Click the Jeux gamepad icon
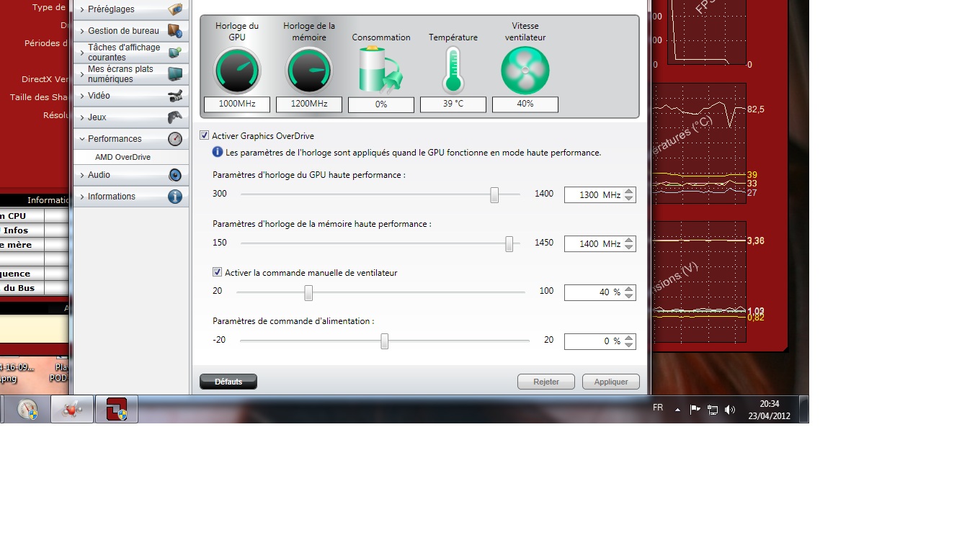Image resolution: width=980 pixels, height=553 pixels. [x=174, y=117]
